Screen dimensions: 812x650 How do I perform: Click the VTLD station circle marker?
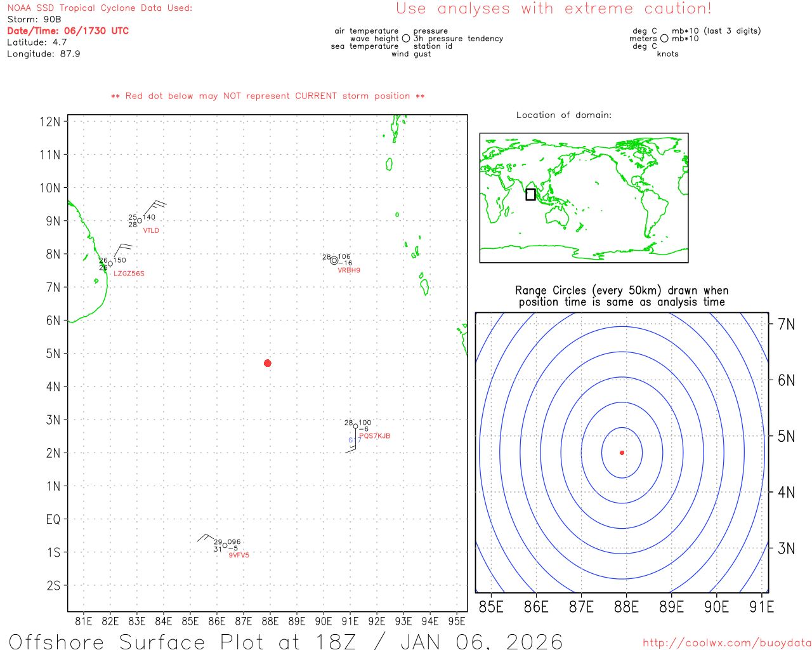[x=140, y=221]
